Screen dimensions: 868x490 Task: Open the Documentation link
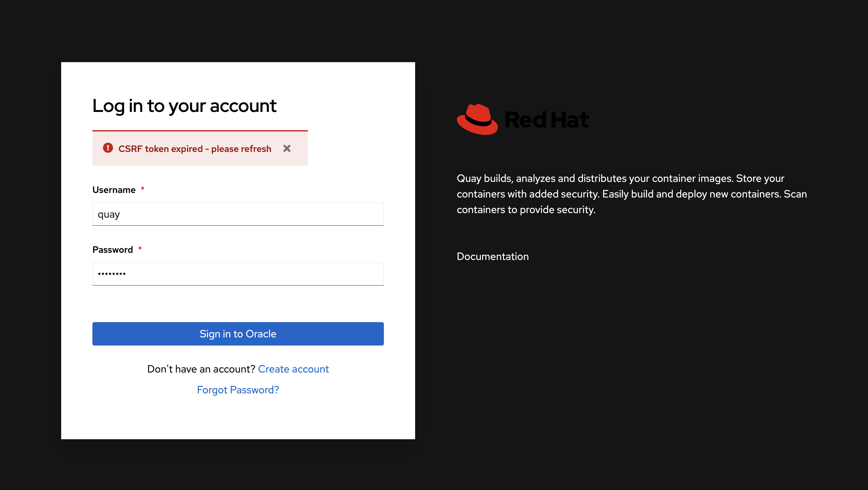(x=492, y=256)
